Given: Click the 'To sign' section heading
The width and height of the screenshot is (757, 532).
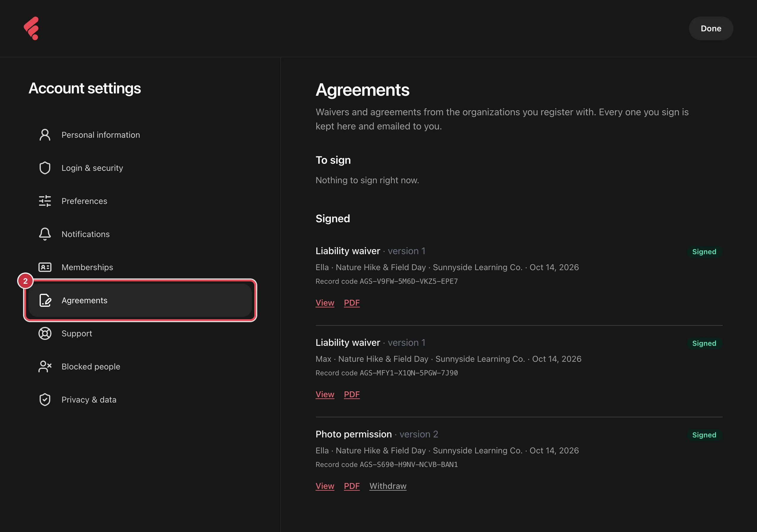Looking at the screenshot, I should [333, 160].
